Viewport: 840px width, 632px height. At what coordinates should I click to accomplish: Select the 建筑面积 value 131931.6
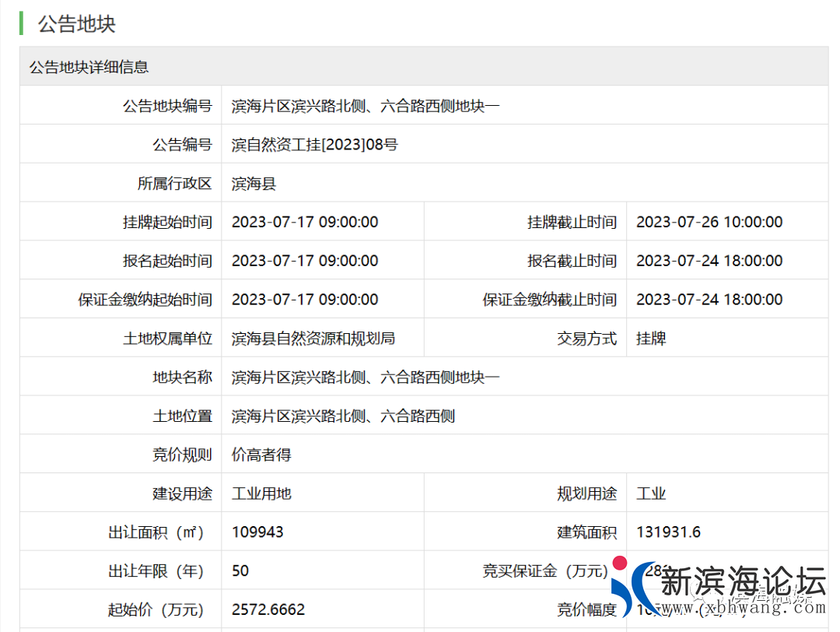click(x=668, y=532)
